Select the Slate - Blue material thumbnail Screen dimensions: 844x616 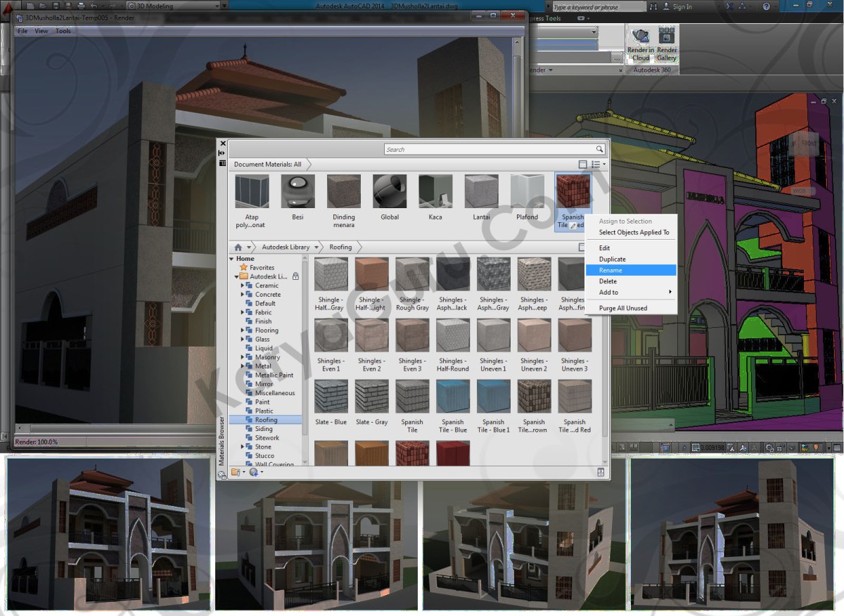pos(331,395)
